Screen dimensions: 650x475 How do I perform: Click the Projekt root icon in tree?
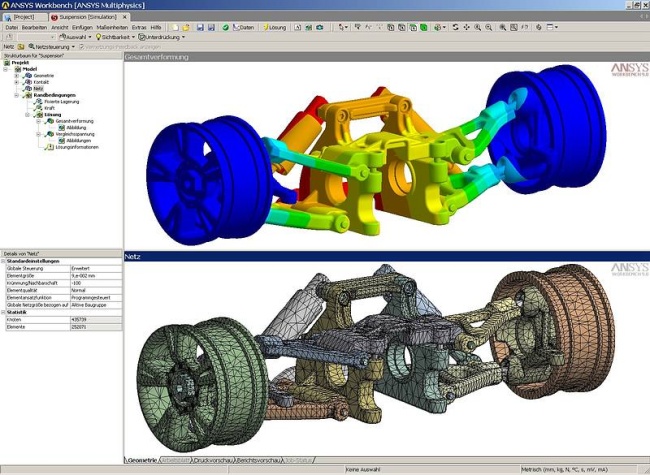click(7, 63)
